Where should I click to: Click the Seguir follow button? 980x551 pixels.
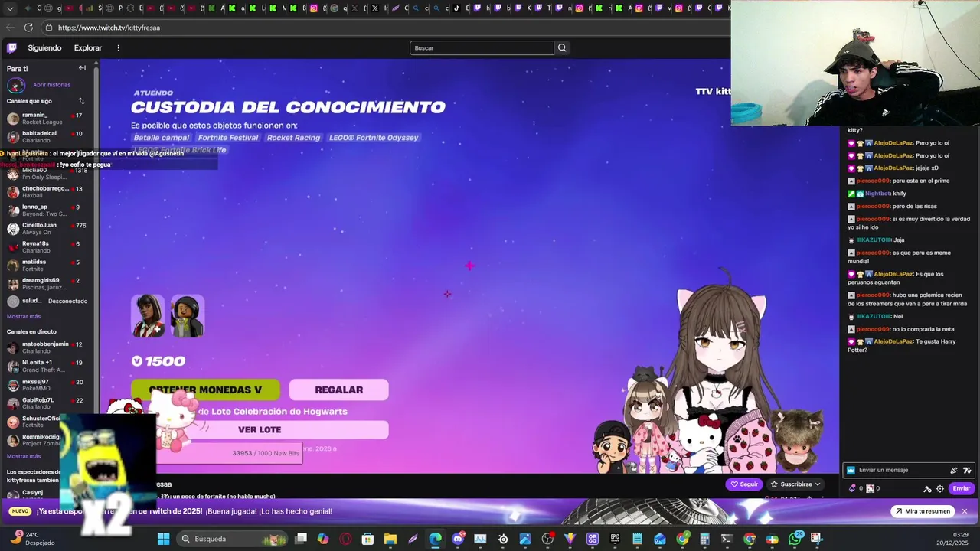(x=744, y=484)
